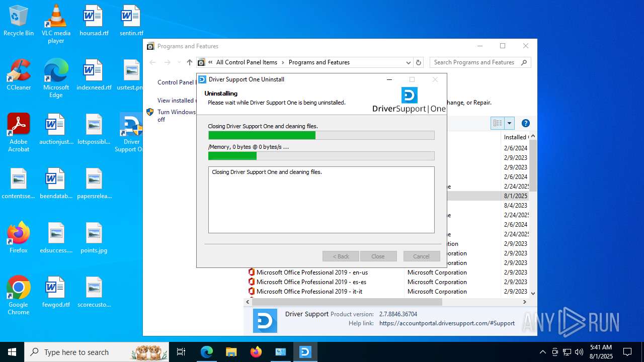Screen dimensions: 644x362
Task: Open the Windows Start menu
Action: 12,352
